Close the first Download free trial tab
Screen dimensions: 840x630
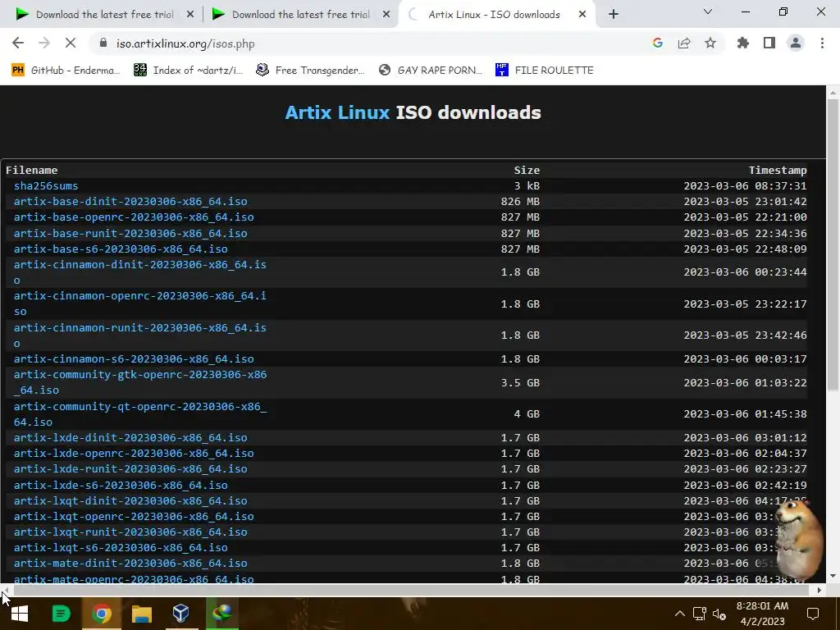189,15
